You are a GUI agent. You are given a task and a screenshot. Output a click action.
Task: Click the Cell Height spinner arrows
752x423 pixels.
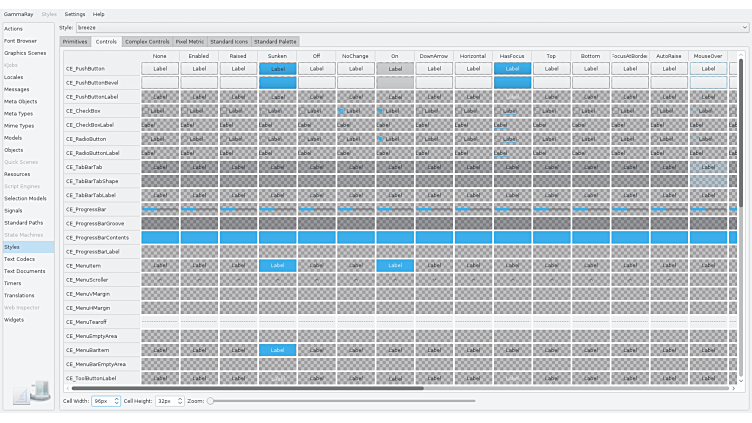(180, 400)
